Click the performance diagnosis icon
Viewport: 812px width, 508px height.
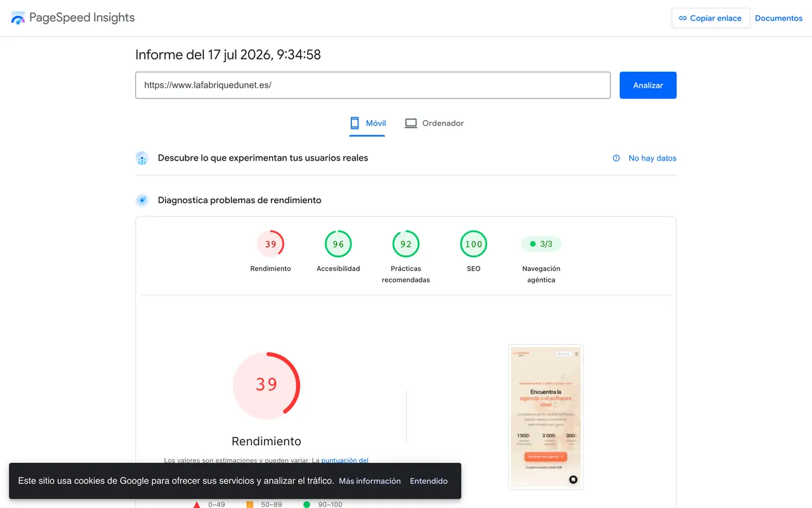click(x=142, y=200)
